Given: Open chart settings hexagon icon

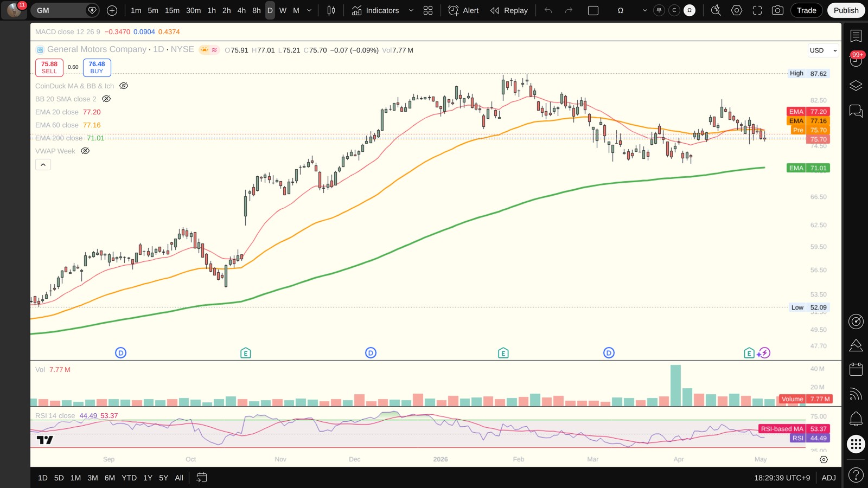Looking at the screenshot, I should click(737, 10).
